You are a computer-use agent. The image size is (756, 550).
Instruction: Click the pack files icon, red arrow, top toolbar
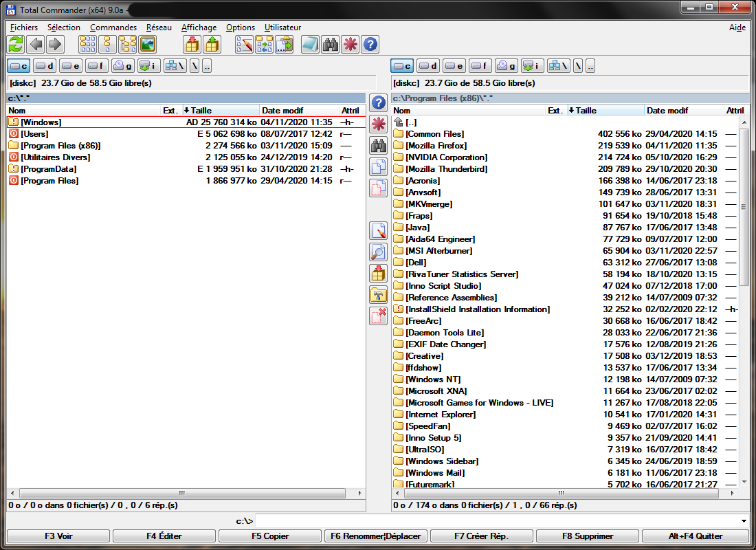pyautogui.click(x=192, y=45)
